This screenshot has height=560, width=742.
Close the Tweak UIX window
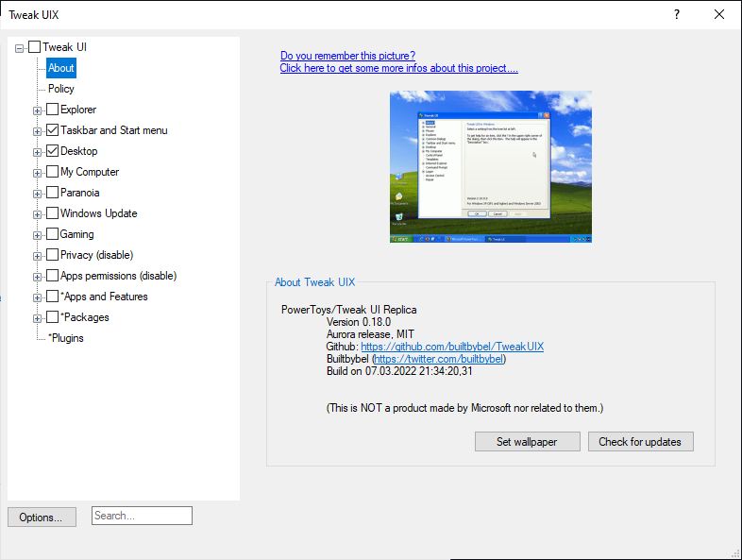(719, 15)
